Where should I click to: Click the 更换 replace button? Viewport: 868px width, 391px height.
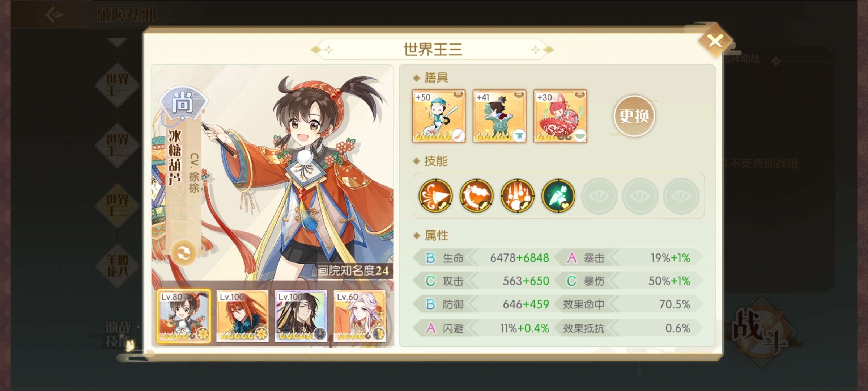coord(634,116)
